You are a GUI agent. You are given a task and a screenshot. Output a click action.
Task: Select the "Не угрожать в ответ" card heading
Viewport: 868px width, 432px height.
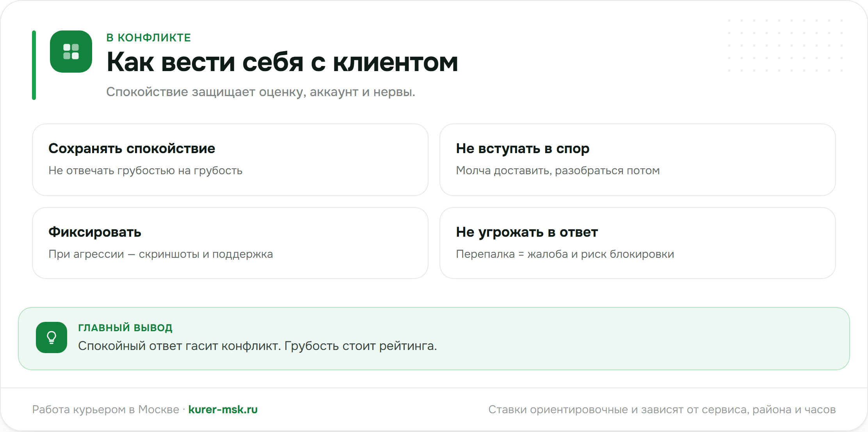click(x=527, y=232)
